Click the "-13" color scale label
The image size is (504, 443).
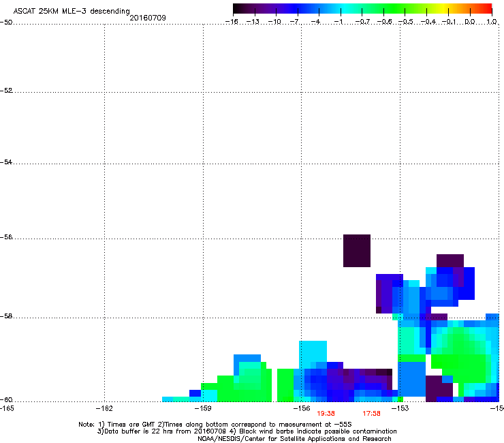[253, 22]
